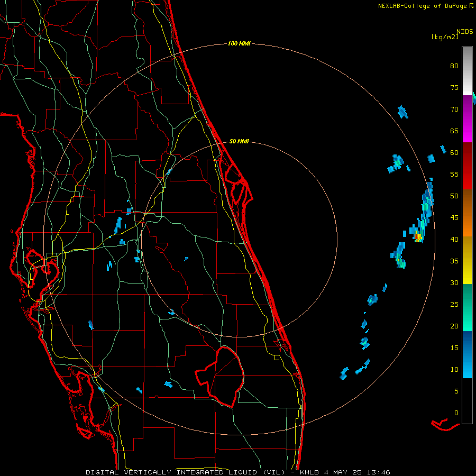Click the '60' value on the color scale

pos(454,153)
